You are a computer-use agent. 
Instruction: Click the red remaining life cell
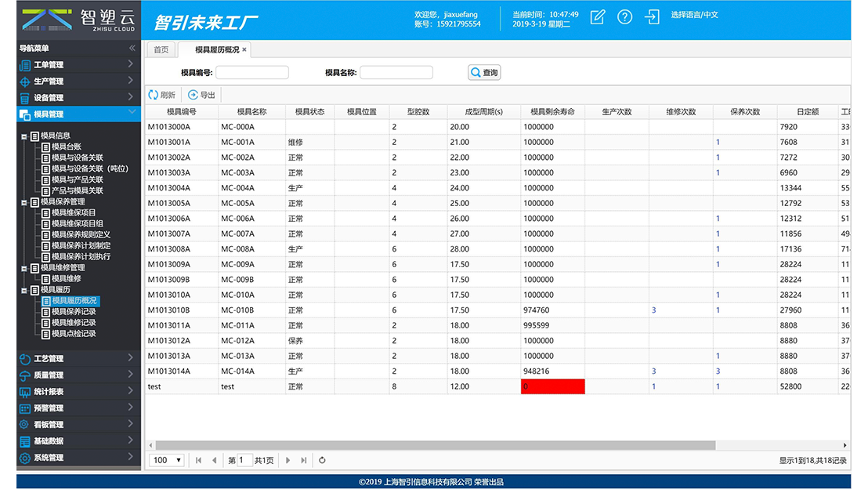click(552, 386)
